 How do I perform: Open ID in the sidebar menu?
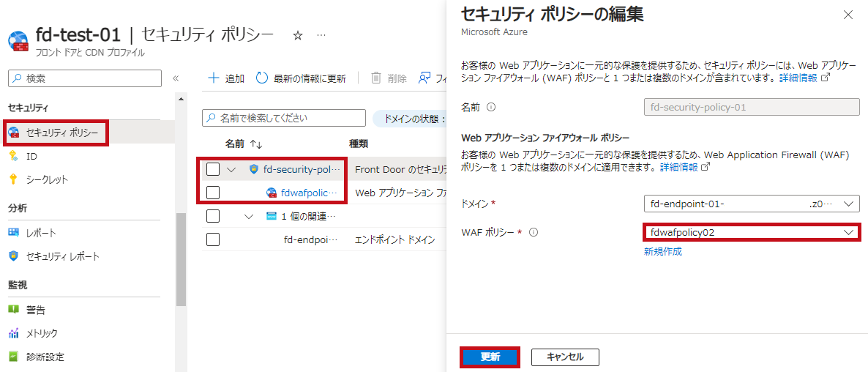pyautogui.click(x=31, y=157)
